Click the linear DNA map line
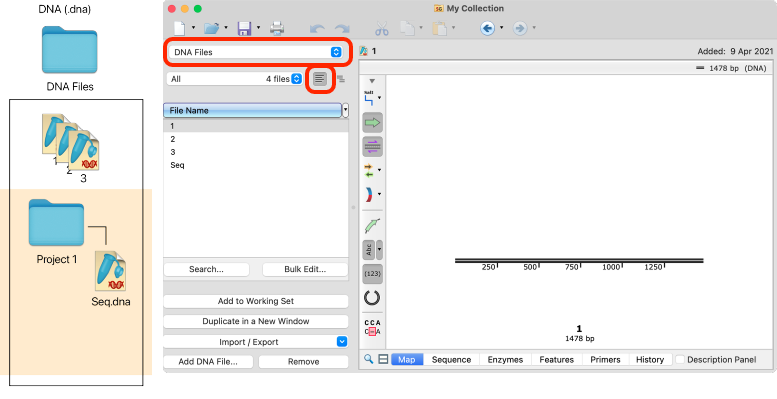777x399 pixels. [579, 261]
